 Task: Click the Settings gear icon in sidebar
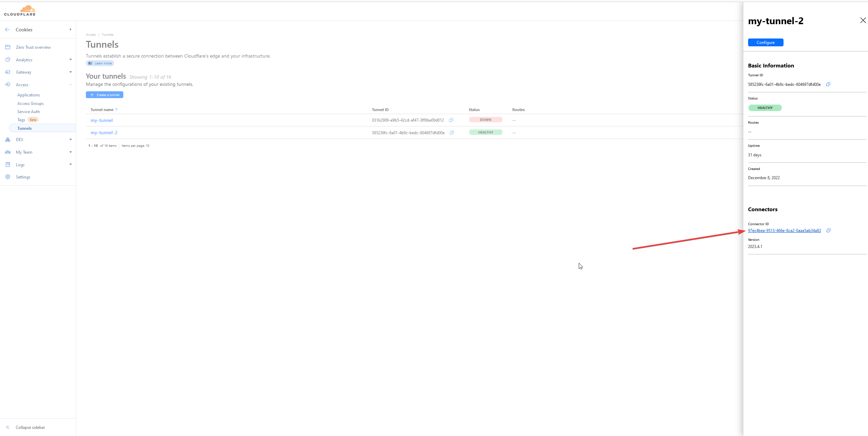coord(8,177)
